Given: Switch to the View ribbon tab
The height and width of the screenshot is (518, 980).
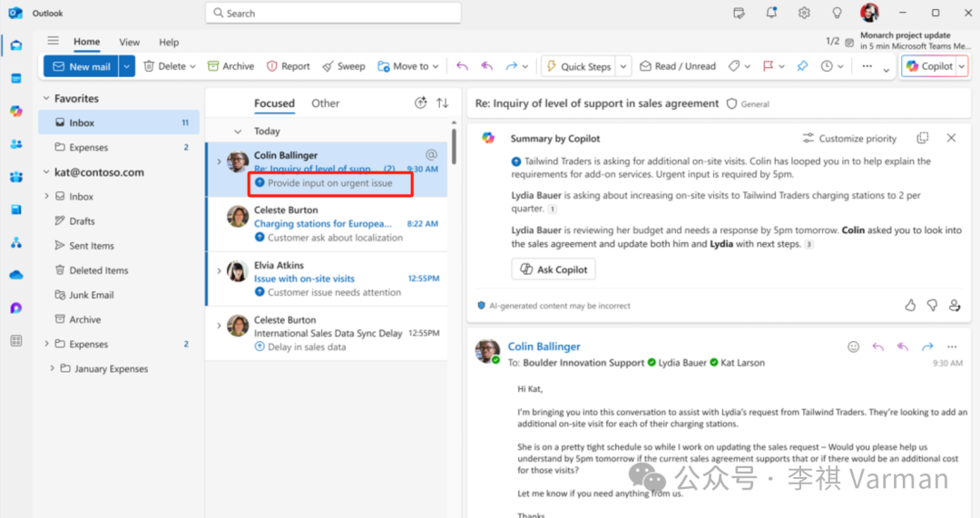Looking at the screenshot, I should (130, 42).
